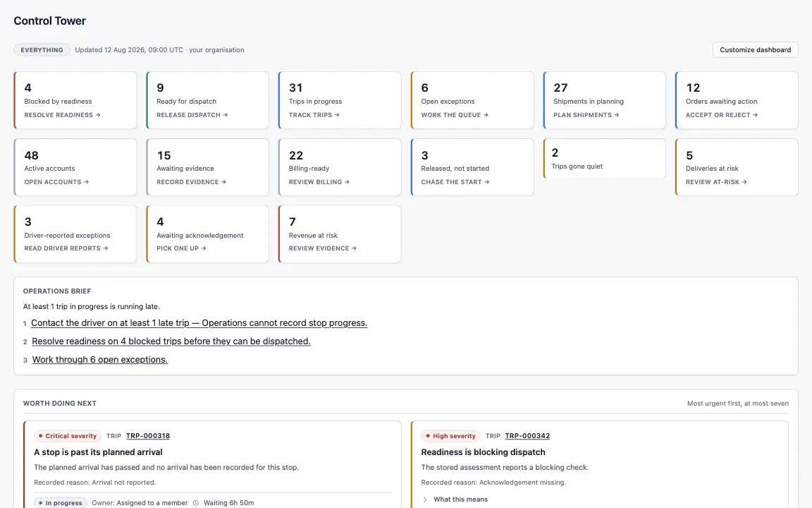Screen dimensions: 812x508
Task: Open Plan Shipments link
Action: point(586,115)
